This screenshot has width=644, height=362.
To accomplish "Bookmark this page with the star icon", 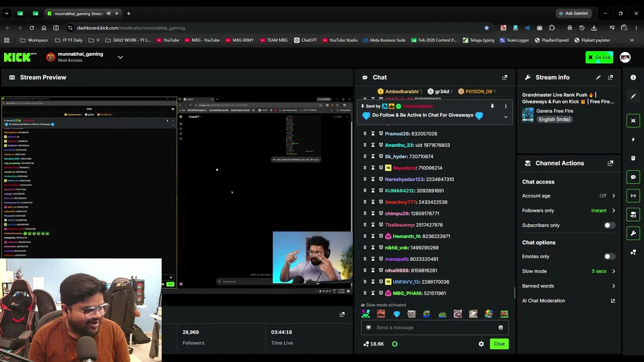I will click(x=487, y=28).
